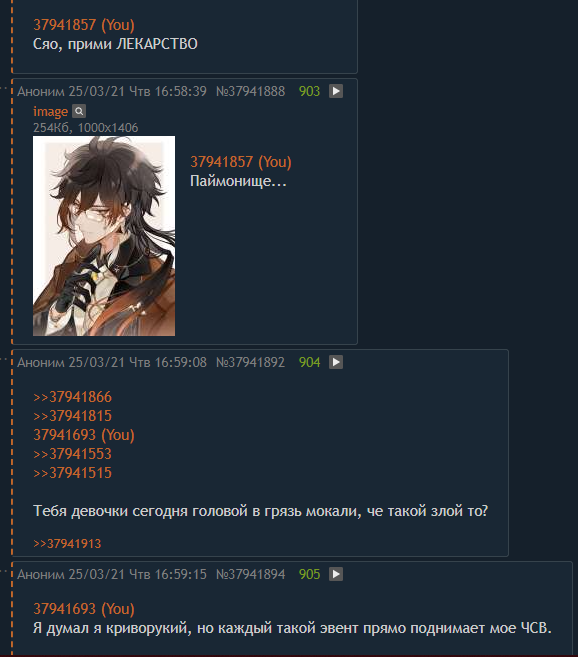Open the 'image' file link

50,111
